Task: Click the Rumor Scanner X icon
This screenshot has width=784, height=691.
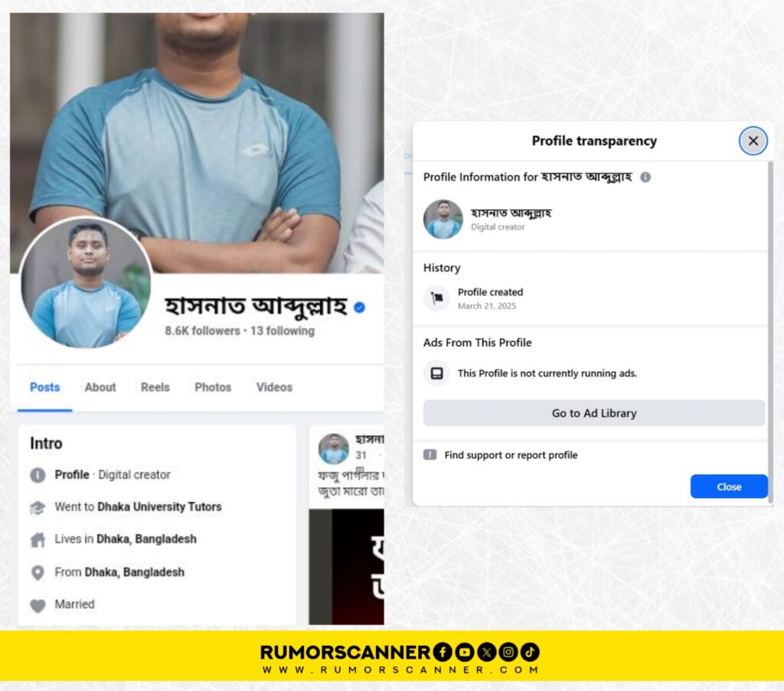Action: [486, 652]
